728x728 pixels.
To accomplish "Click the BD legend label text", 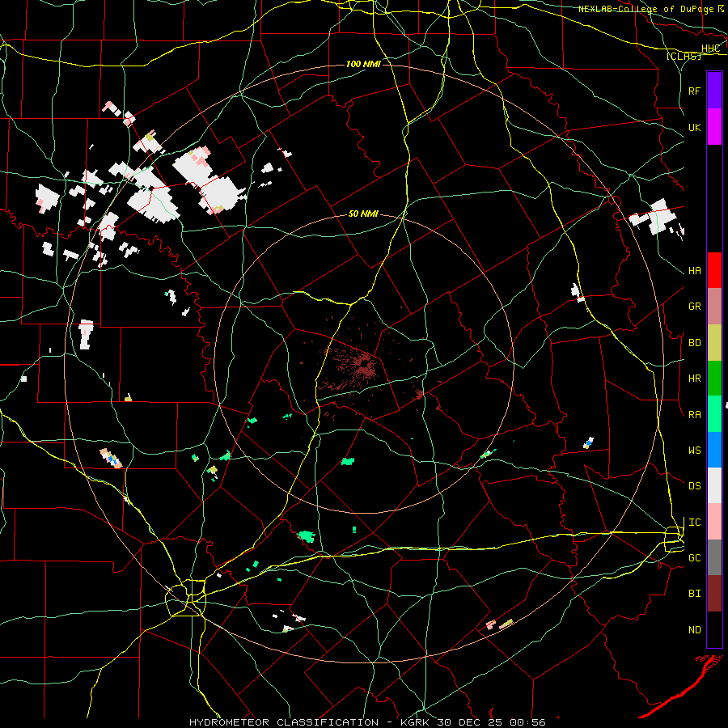I will 694,343.
